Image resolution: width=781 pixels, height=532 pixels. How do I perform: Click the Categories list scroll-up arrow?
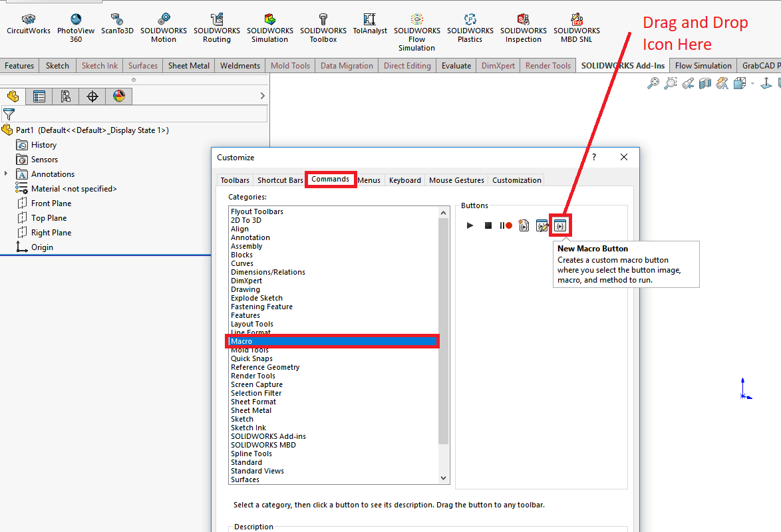click(x=443, y=213)
